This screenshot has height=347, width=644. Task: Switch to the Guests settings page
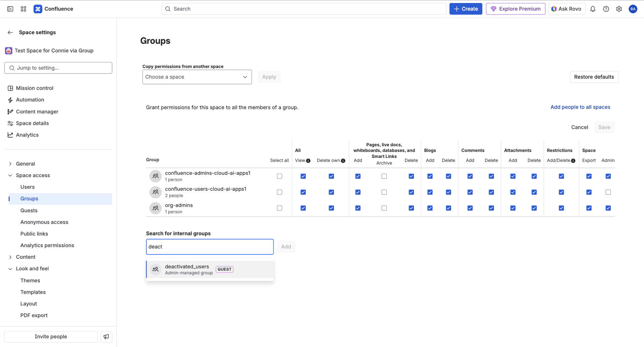[x=29, y=210]
